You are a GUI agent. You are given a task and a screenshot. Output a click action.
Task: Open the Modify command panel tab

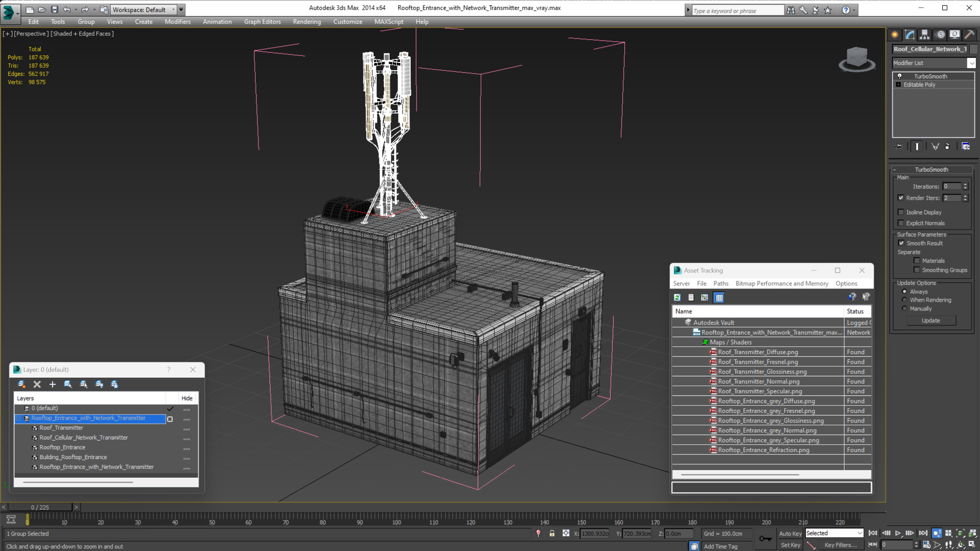tap(910, 35)
